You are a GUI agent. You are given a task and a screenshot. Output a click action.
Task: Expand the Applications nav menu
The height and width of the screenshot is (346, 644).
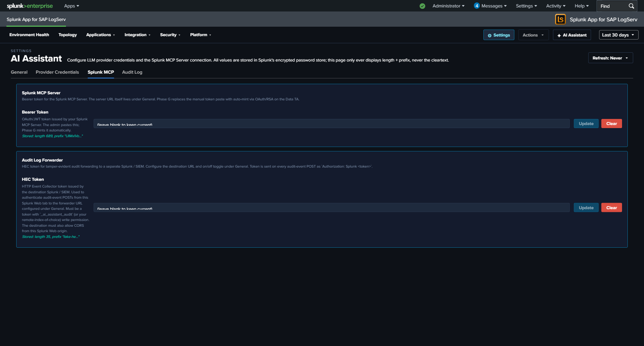pos(100,35)
